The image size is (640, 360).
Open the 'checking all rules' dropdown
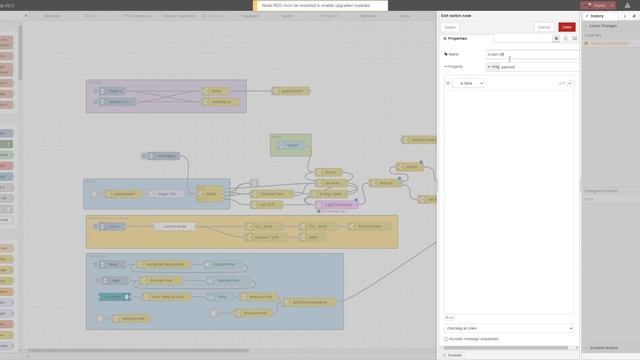(x=509, y=328)
